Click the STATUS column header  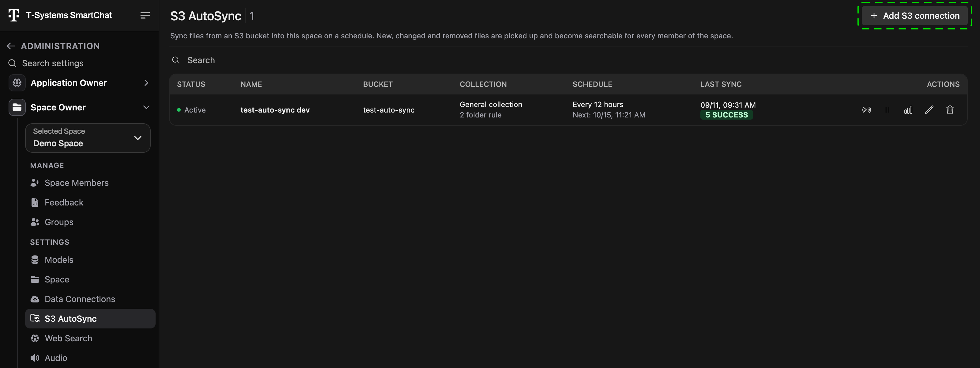tap(191, 84)
